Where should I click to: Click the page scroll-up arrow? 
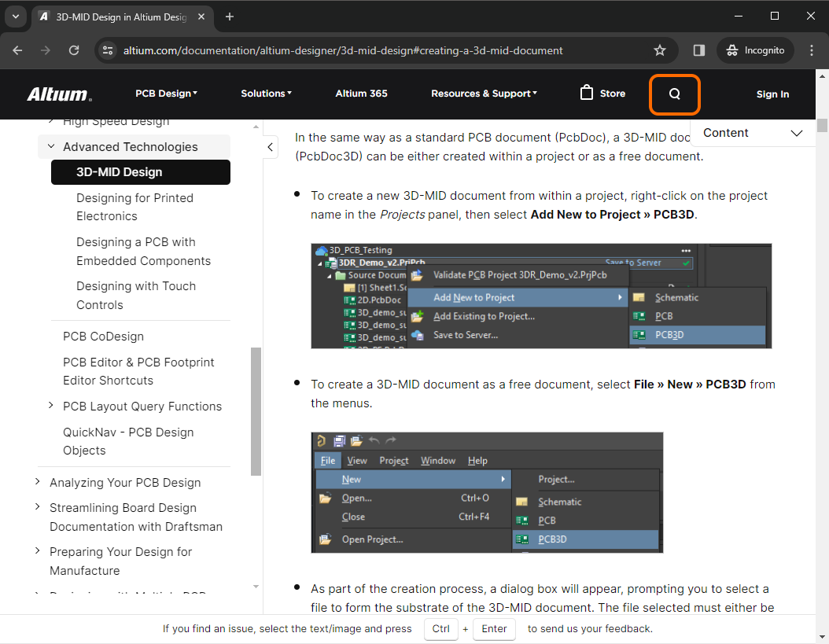(x=822, y=76)
